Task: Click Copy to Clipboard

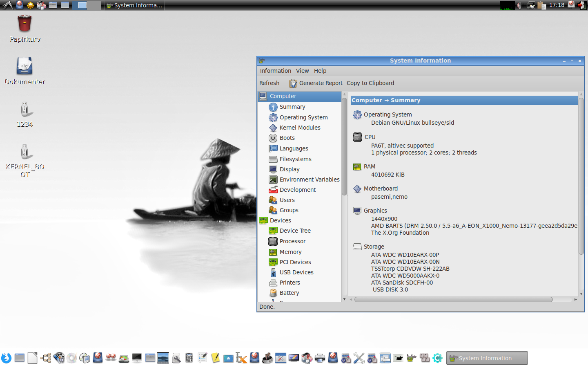Action: tap(370, 83)
